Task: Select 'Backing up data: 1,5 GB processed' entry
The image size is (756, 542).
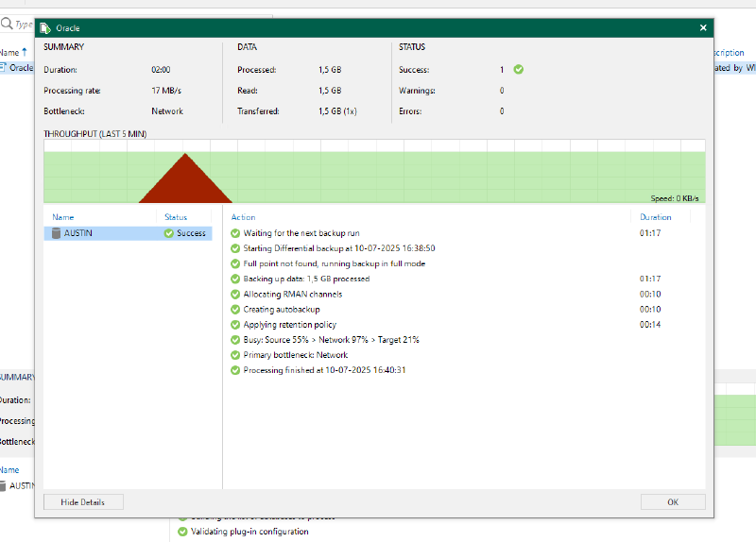Action: point(306,279)
